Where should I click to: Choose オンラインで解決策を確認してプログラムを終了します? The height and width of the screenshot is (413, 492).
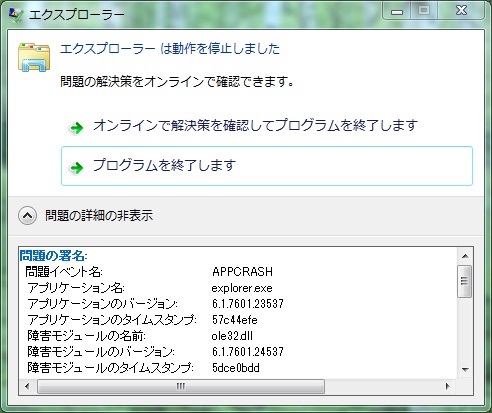point(267,127)
